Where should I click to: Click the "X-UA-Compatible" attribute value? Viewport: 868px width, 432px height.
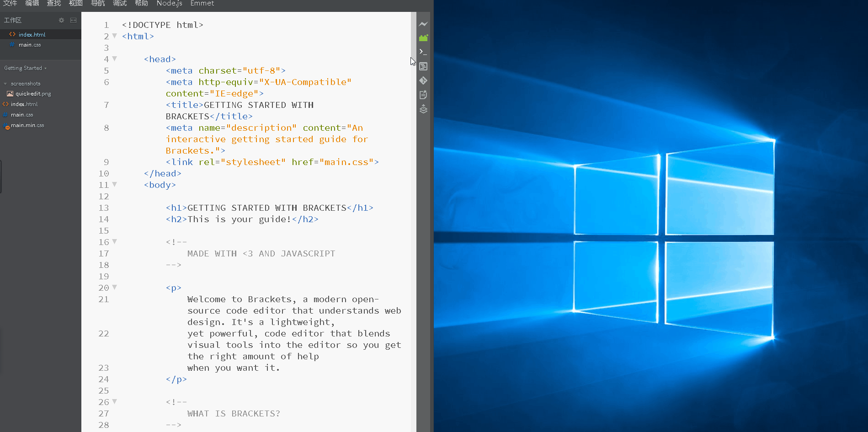[305, 82]
